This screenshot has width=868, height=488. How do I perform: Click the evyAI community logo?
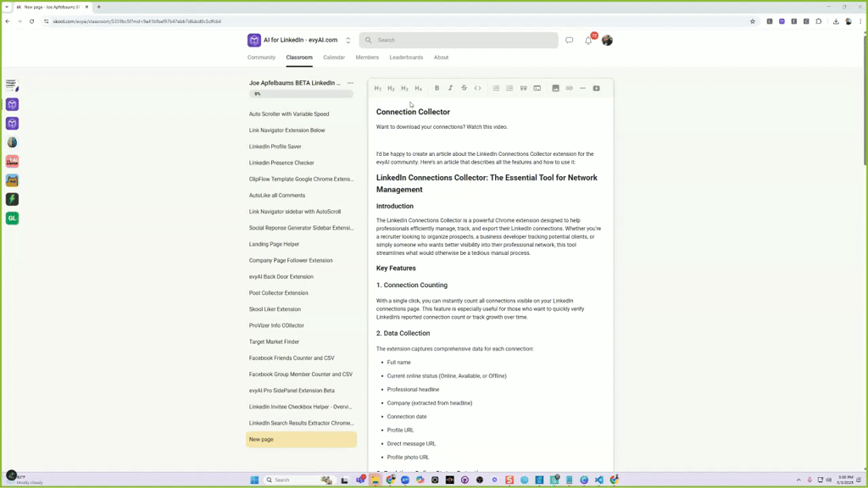point(254,40)
